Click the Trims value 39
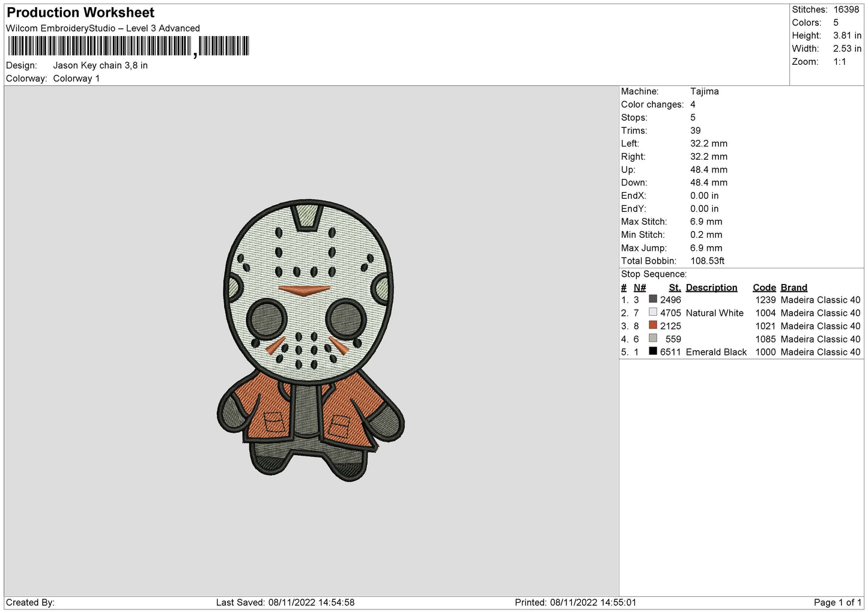Image resolution: width=868 pixels, height=613 pixels. click(695, 130)
